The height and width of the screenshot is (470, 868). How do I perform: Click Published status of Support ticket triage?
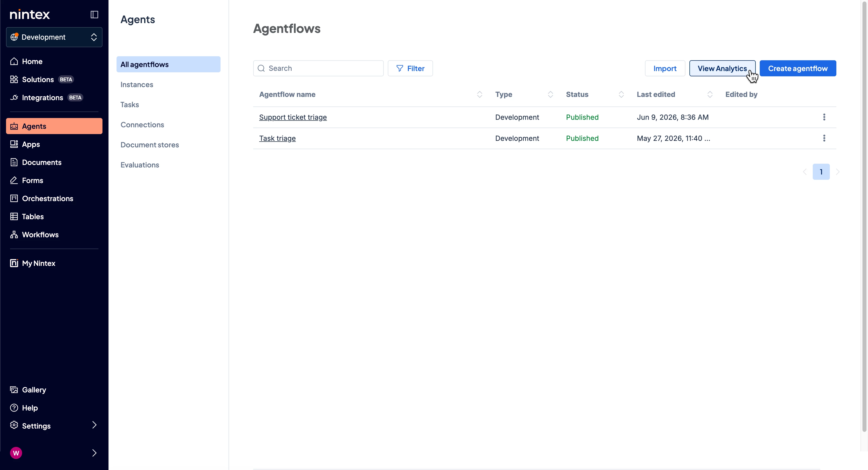tap(582, 117)
